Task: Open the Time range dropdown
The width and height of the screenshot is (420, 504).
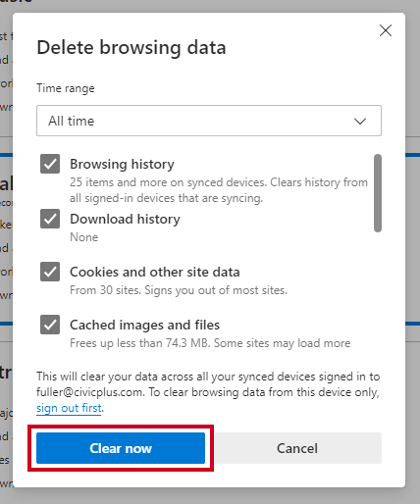Action: [x=209, y=121]
